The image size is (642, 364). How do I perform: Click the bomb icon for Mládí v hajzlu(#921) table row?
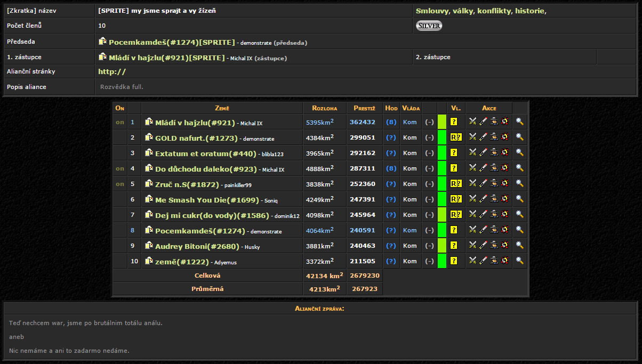504,122
